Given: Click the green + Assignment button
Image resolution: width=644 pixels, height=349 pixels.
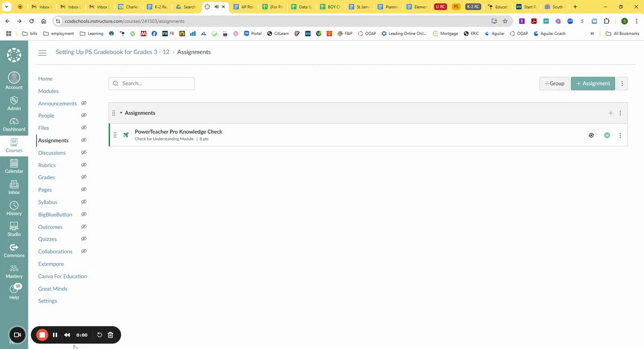Looking at the screenshot, I should click(x=593, y=83).
